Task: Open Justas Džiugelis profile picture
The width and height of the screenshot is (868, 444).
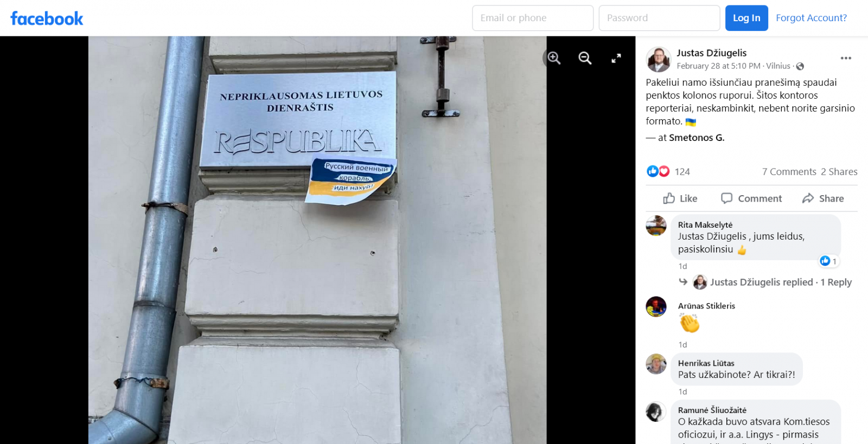Action: [x=659, y=59]
